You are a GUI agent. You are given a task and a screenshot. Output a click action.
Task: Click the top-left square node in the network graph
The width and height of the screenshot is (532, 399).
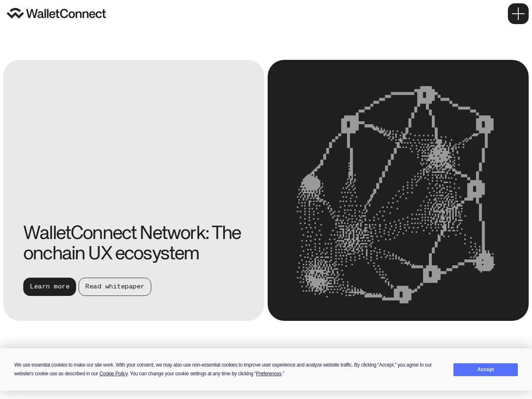coord(348,124)
